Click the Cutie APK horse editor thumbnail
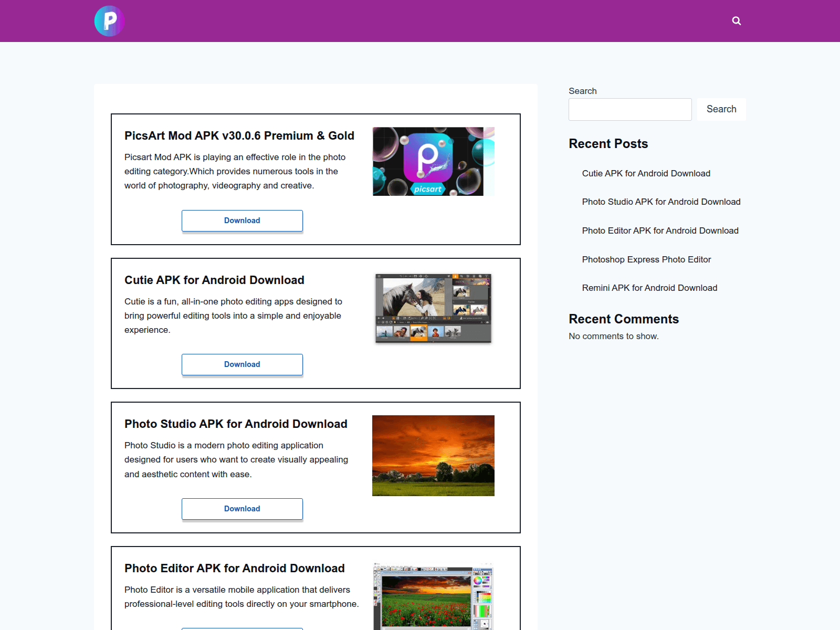The image size is (840, 630). tap(433, 308)
